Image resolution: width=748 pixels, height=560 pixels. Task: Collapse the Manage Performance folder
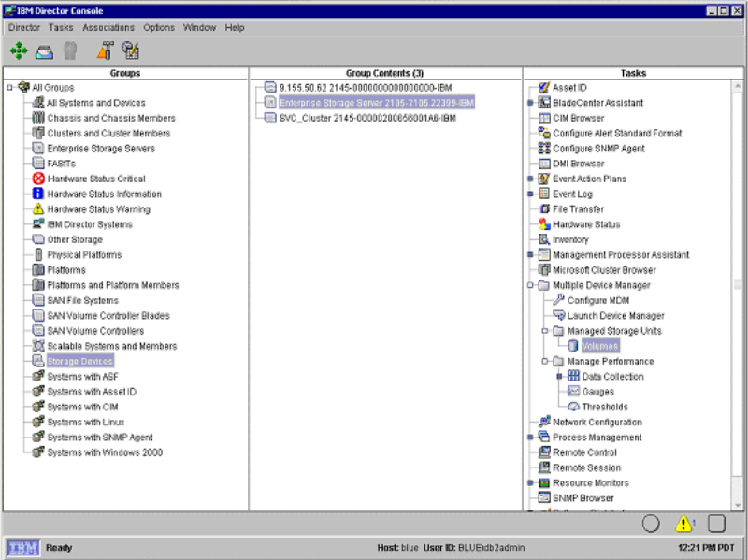pyautogui.click(x=545, y=361)
